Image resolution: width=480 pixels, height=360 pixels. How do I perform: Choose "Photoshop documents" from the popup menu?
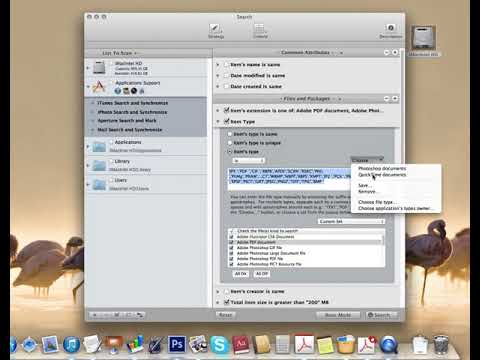click(x=382, y=168)
